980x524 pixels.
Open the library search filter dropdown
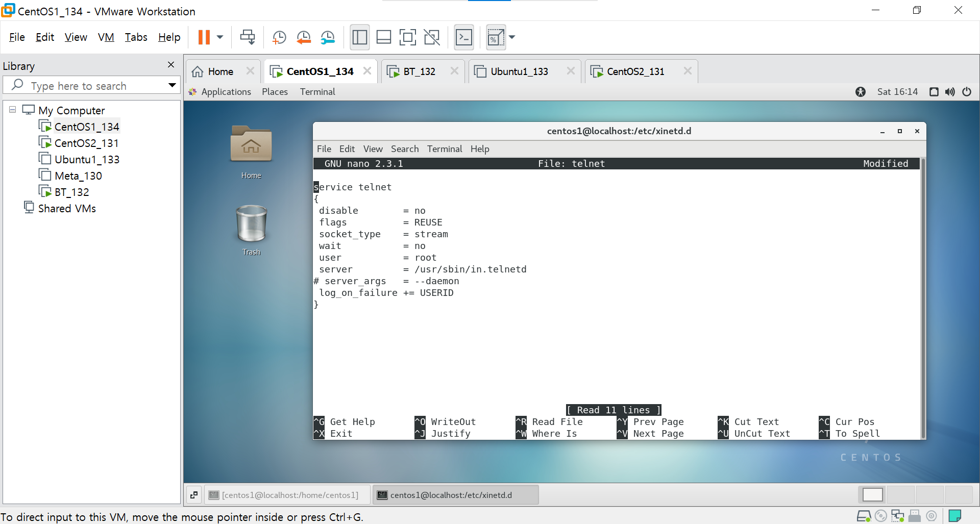pos(173,85)
